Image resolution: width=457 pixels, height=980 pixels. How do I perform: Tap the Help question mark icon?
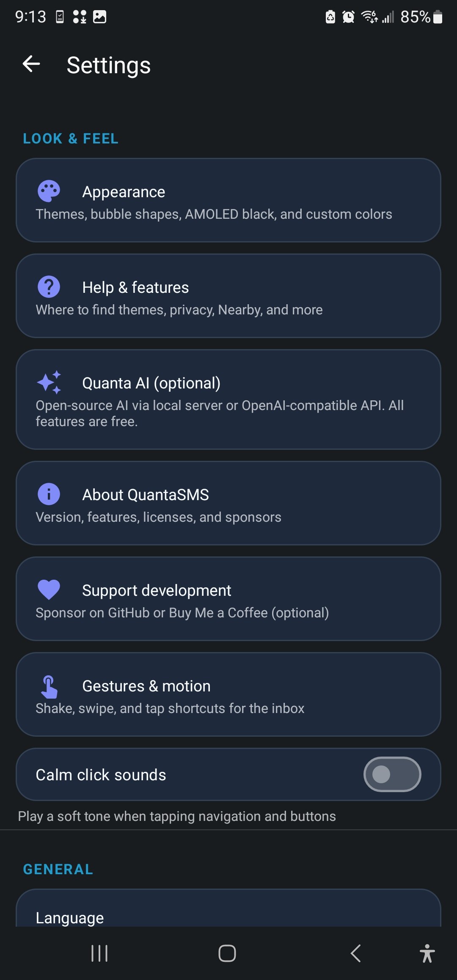[49, 287]
